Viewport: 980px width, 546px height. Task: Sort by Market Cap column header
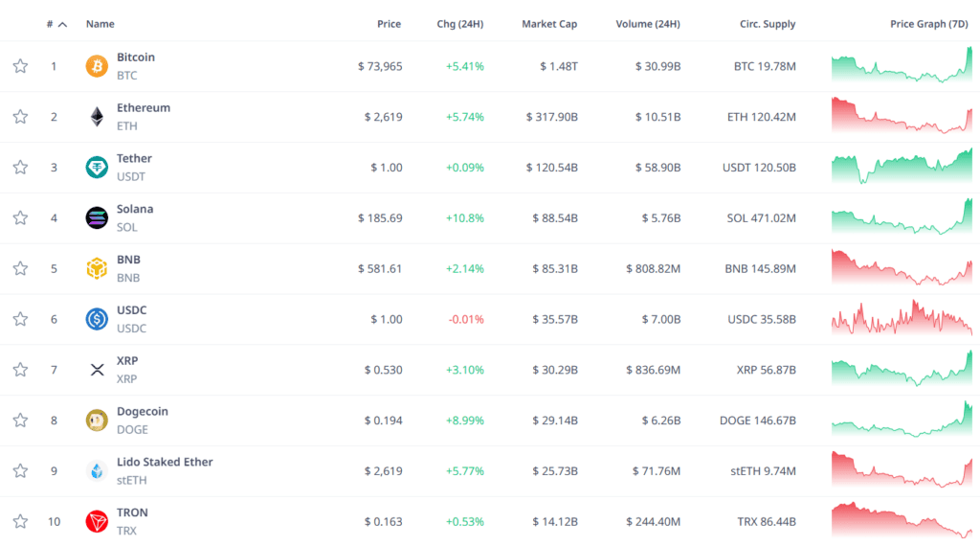[549, 24]
